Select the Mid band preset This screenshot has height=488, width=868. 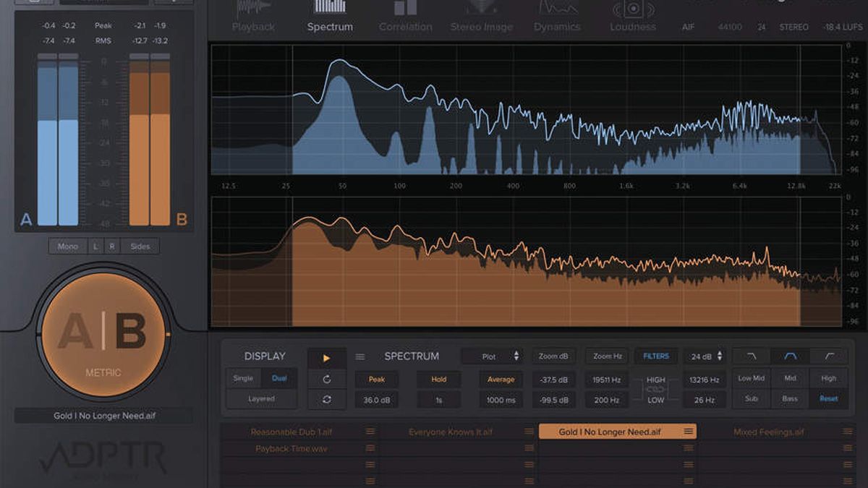click(790, 378)
